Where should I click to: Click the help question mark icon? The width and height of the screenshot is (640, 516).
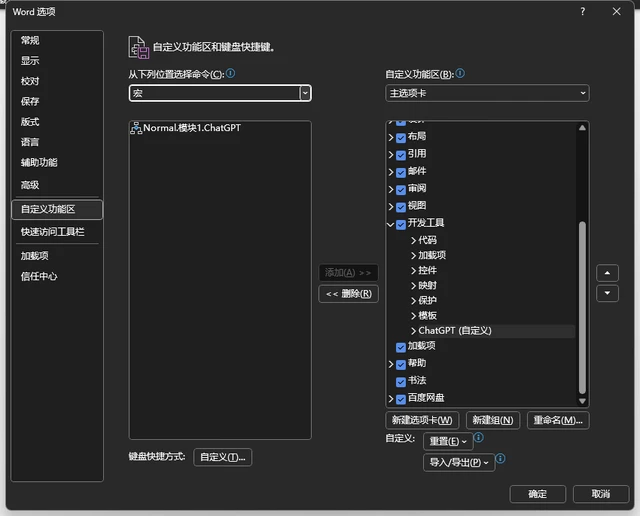(582, 11)
